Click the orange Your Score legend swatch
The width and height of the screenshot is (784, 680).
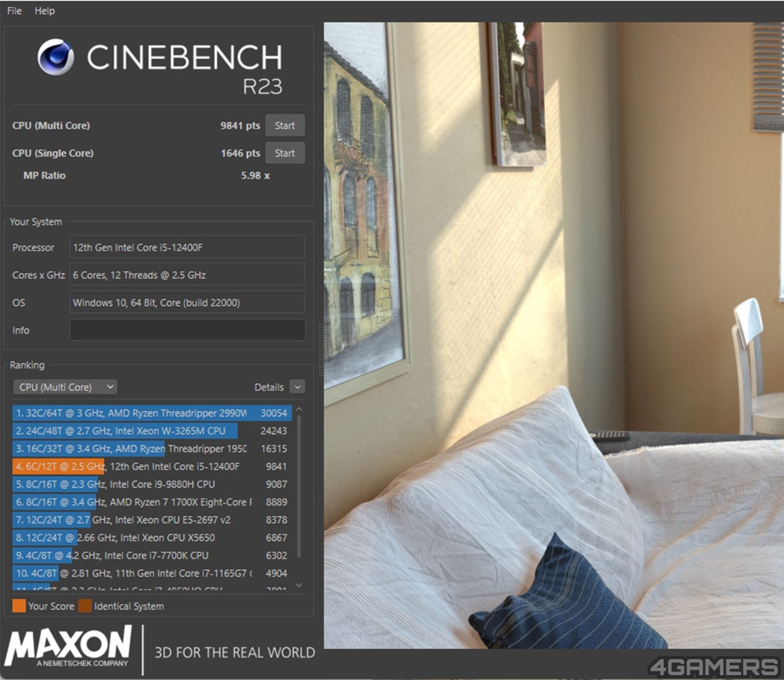coord(19,606)
